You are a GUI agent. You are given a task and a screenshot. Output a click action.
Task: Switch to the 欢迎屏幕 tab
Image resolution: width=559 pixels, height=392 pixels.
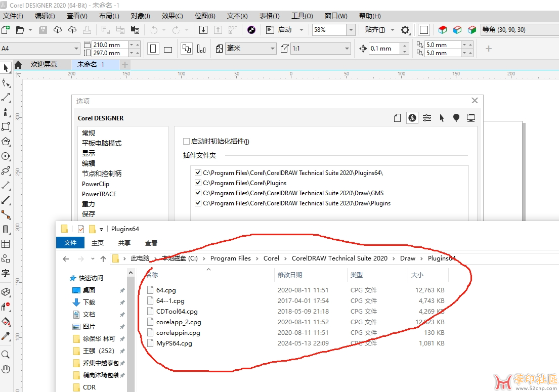[44, 65]
